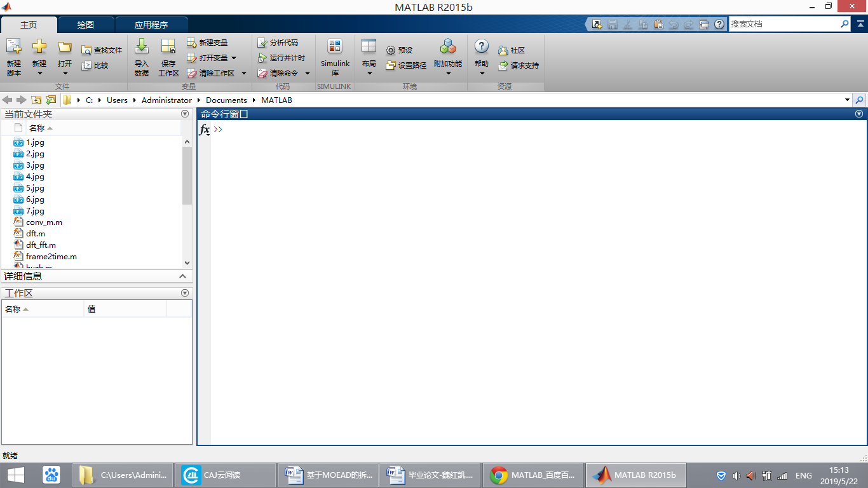The width and height of the screenshot is (868, 488).
Task: Expand the 帮助 dropdown arrow
Action: tap(482, 74)
